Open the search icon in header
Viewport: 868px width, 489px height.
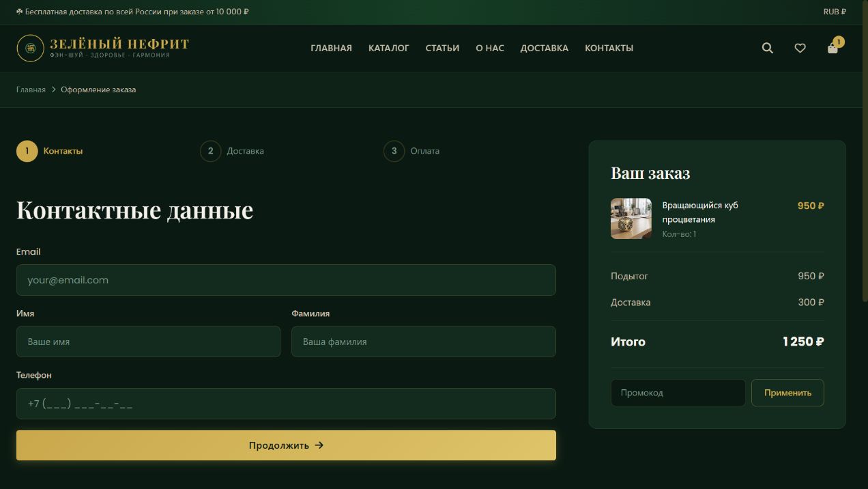click(x=768, y=48)
